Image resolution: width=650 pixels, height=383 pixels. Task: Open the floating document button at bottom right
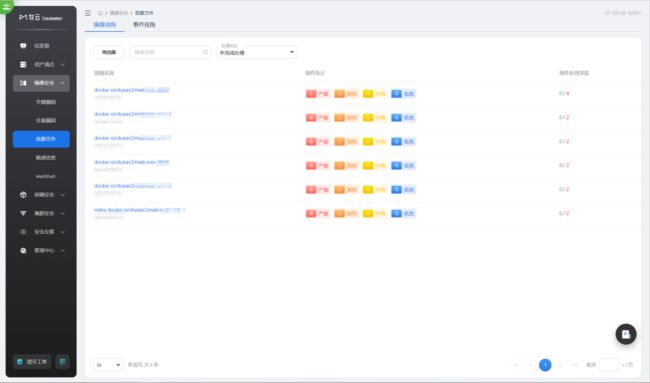click(x=626, y=334)
